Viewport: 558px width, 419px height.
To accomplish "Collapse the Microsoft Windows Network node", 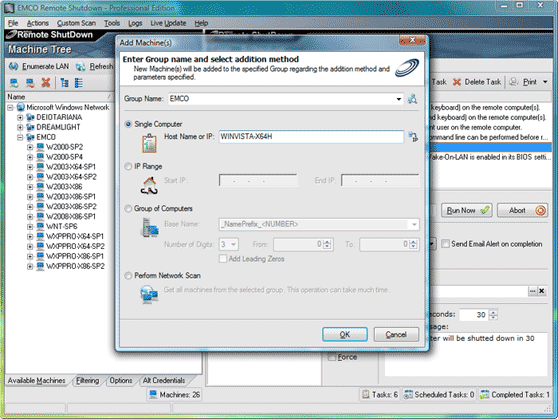I will tap(10, 108).
